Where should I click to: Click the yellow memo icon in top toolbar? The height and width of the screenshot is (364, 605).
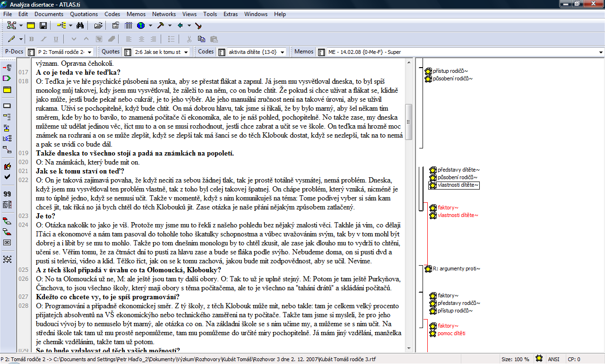(31, 25)
